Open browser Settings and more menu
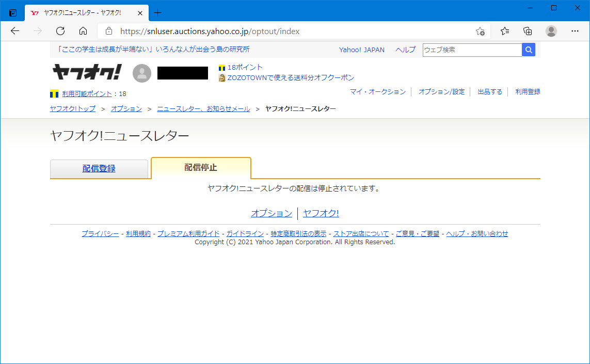590x364 pixels. (575, 31)
